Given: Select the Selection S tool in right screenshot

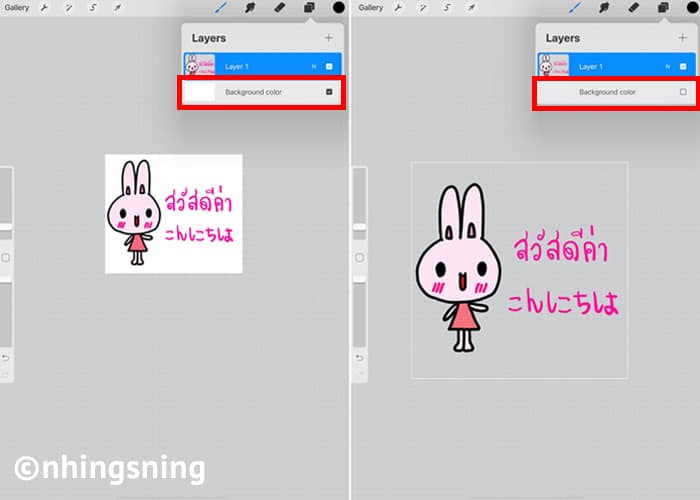Looking at the screenshot, I should 447,8.
